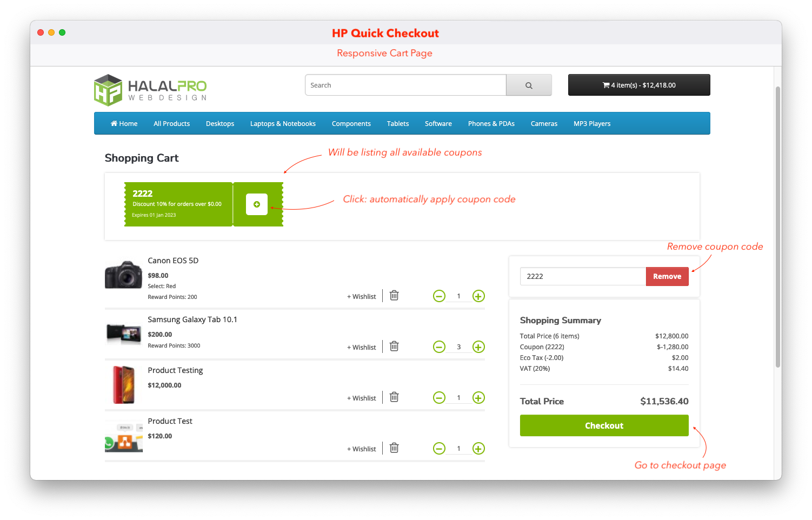The height and width of the screenshot is (520, 812).
Task: Open the HalalPro logo home link
Action: (x=150, y=90)
